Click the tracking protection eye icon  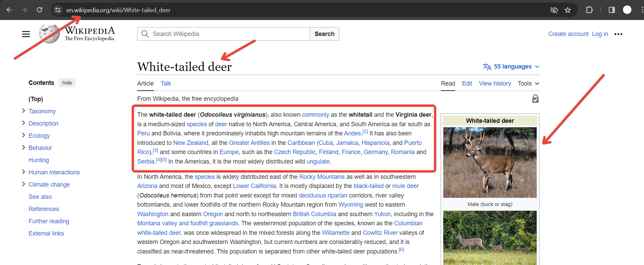click(554, 10)
